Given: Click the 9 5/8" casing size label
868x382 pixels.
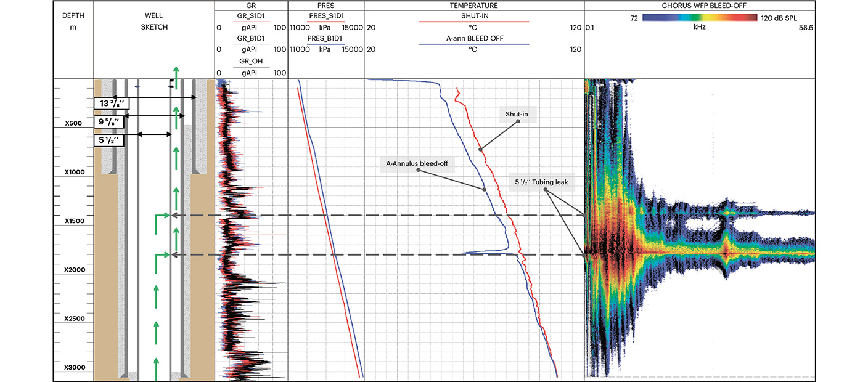Looking at the screenshot, I should pyautogui.click(x=109, y=122).
